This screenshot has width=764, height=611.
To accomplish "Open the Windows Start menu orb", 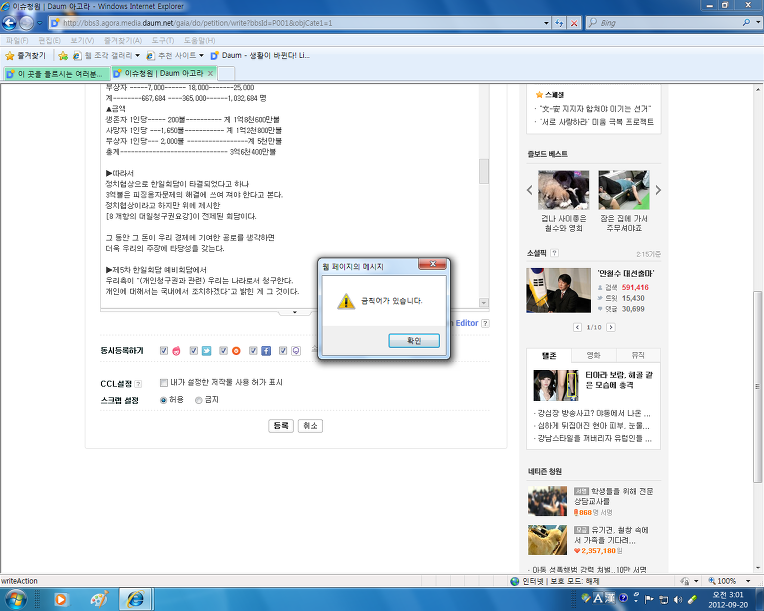I will [x=15, y=599].
